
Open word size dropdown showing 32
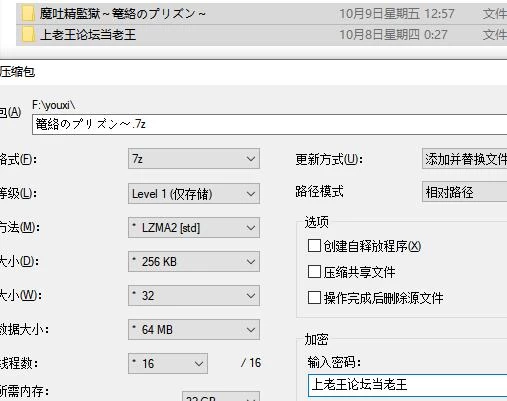tap(194, 296)
